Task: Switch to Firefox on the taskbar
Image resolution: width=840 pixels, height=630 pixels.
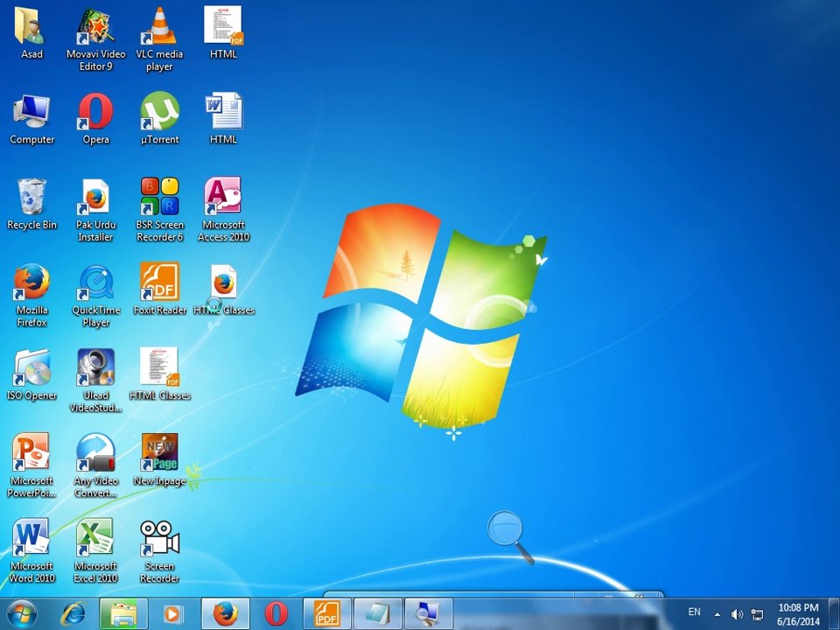Action: 225,614
